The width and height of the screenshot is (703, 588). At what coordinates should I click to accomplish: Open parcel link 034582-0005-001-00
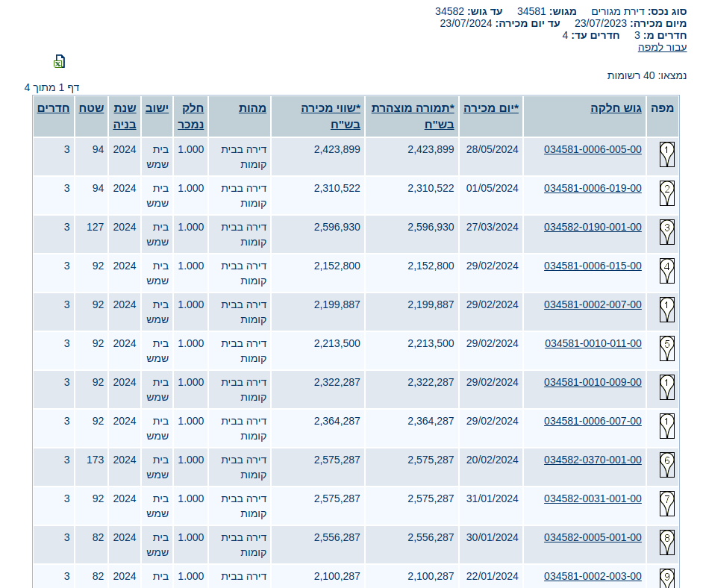pyautogui.click(x=593, y=538)
